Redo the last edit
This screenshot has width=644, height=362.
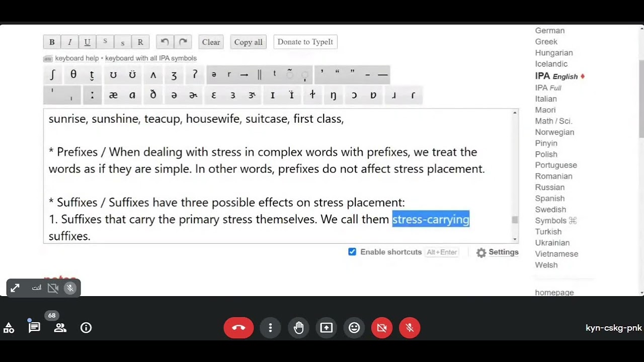[x=183, y=42]
